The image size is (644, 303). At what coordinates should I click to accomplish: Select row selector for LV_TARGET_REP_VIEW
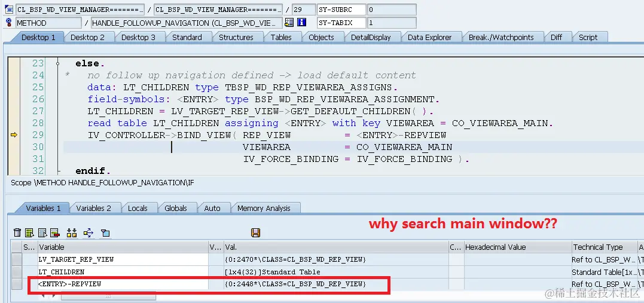[x=16, y=259]
